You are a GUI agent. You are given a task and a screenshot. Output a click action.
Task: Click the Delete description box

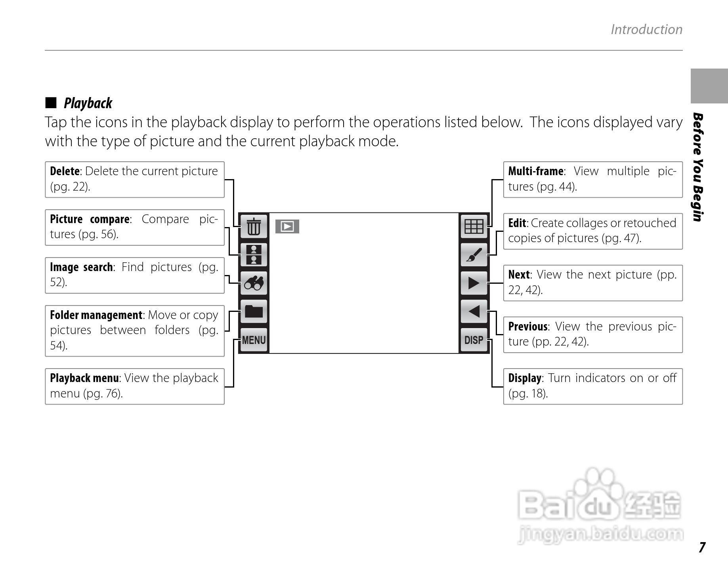(135, 180)
